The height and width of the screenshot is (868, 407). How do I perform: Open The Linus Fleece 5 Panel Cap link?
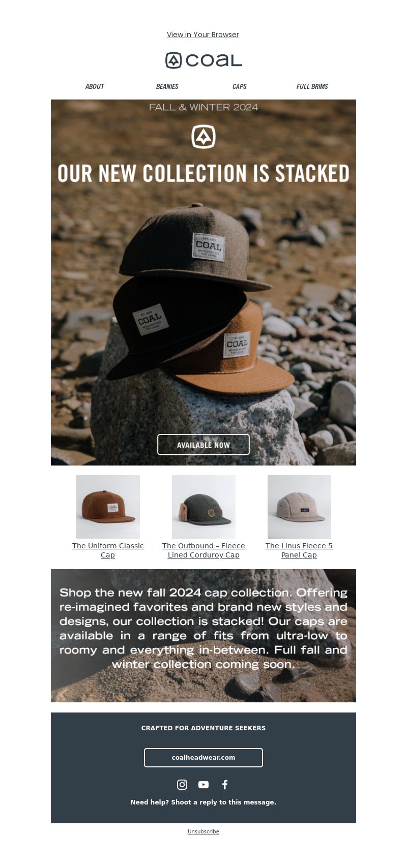299,550
